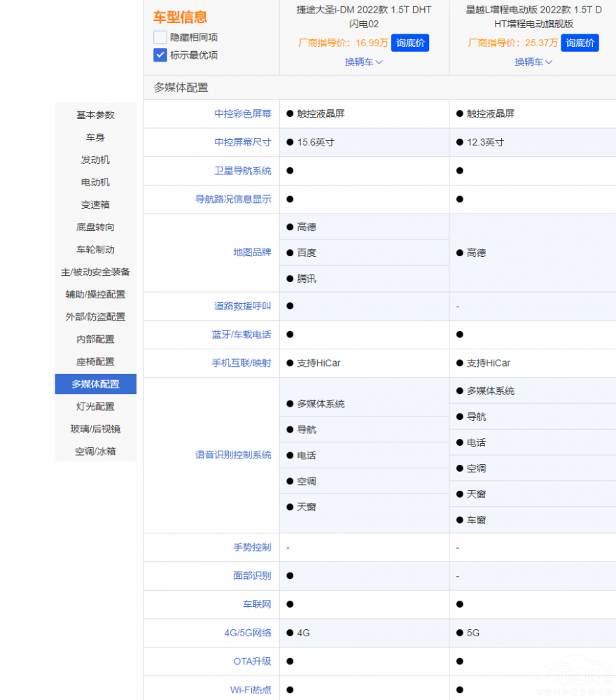Viewport: 616px width, 700px height.
Task: Click the 语音识别控制系统 parameter link
Action: pos(233,455)
